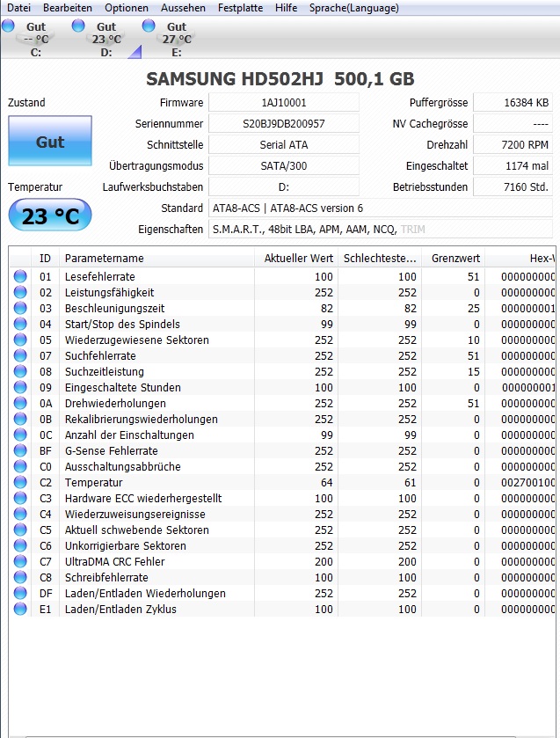Click status orb for Laden/Entladen Zyklus
The height and width of the screenshot is (738, 560).
pyautogui.click(x=20, y=609)
